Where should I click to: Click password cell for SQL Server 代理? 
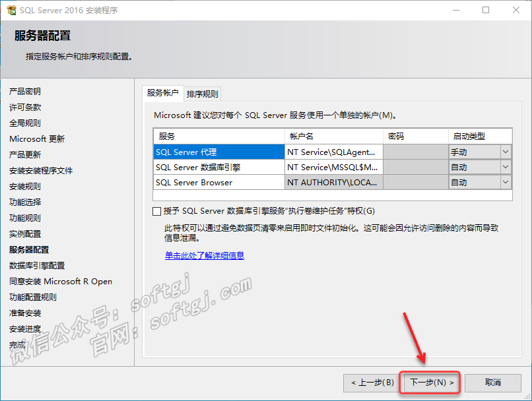coord(416,152)
